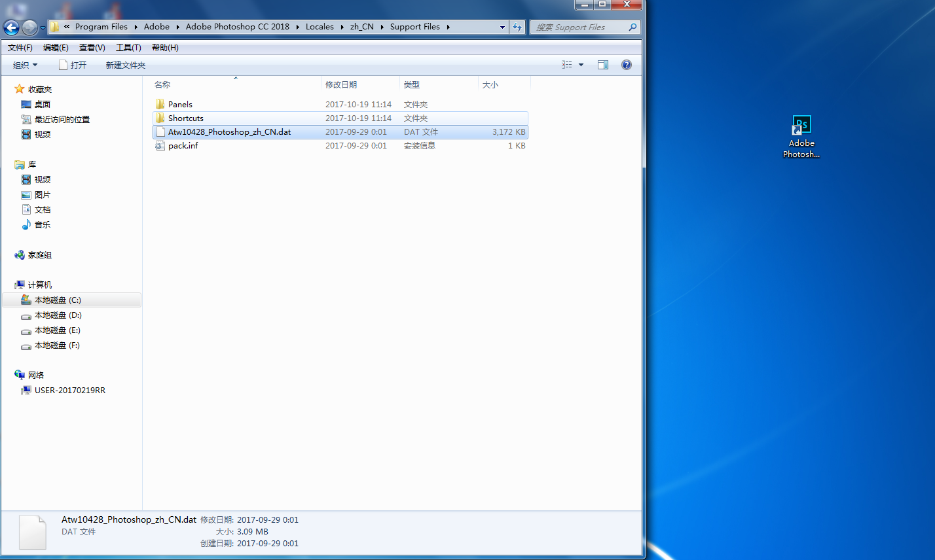Open the 查看(V) menu
Viewport: 935px width, 560px height.
click(x=92, y=47)
